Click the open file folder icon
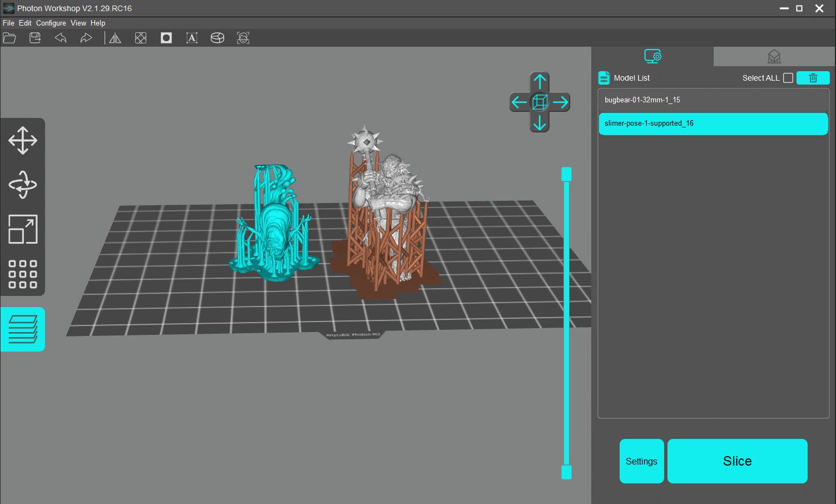 [x=9, y=38]
